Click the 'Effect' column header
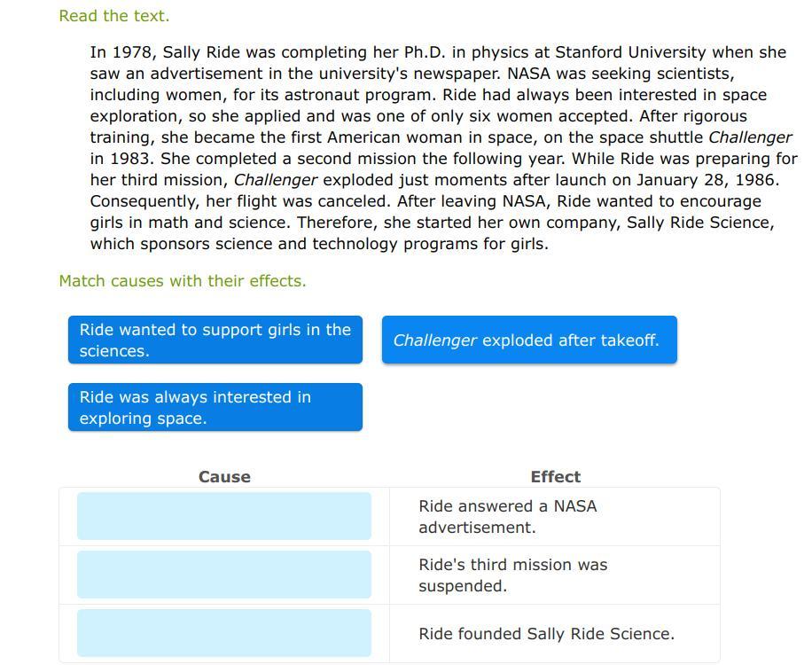This screenshot has width=812, height=665. pos(555,476)
